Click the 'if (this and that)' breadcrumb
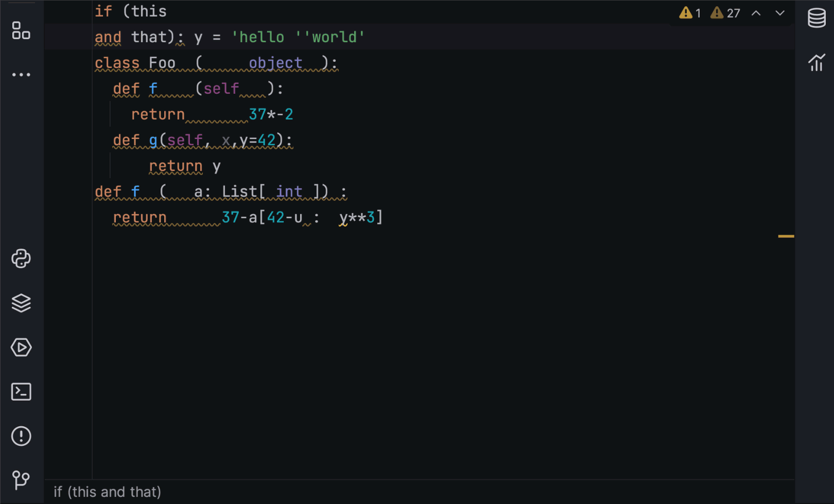834x504 pixels. tap(107, 492)
